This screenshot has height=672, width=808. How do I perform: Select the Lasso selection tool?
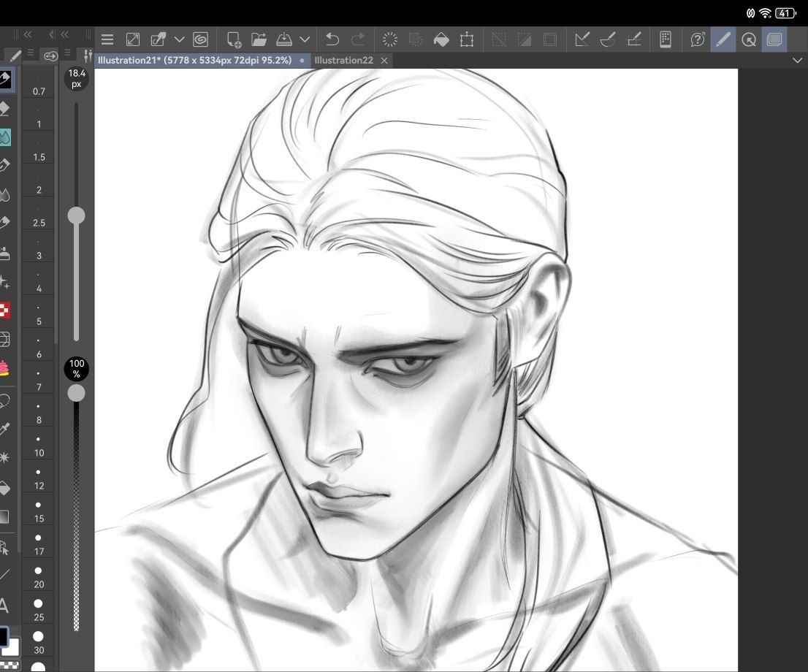pos(4,400)
